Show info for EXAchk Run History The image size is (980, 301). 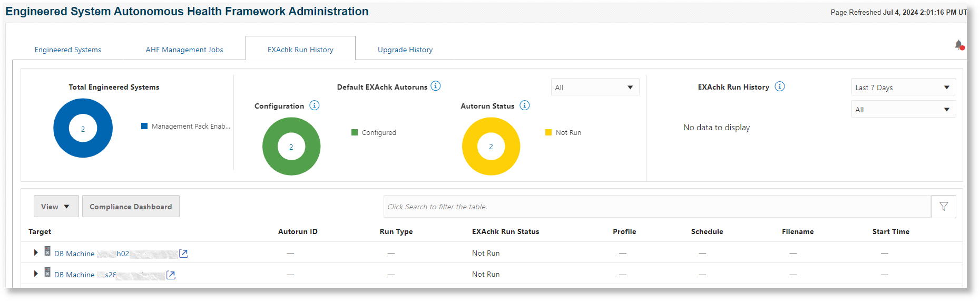(x=780, y=86)
